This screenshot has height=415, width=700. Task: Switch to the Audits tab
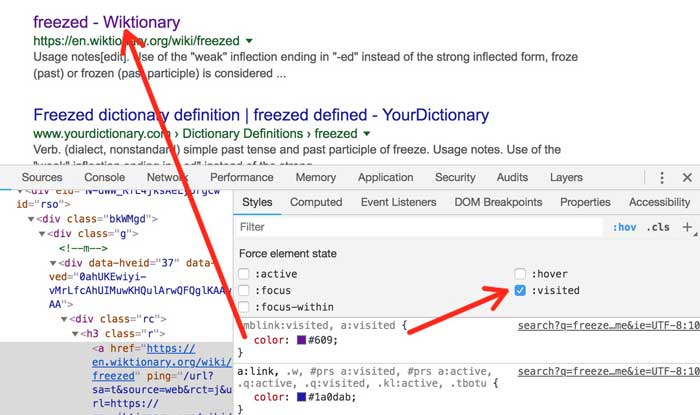pos(512,177)
